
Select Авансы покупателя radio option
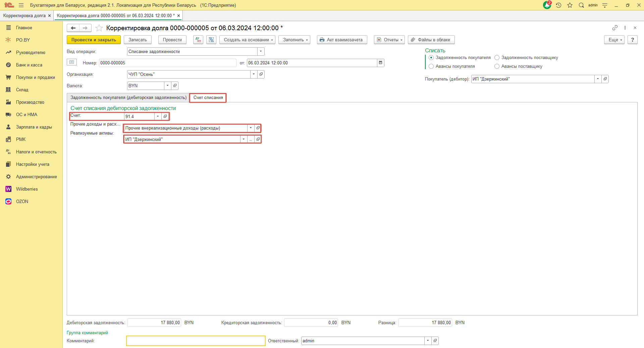click(x=431, y=66)
